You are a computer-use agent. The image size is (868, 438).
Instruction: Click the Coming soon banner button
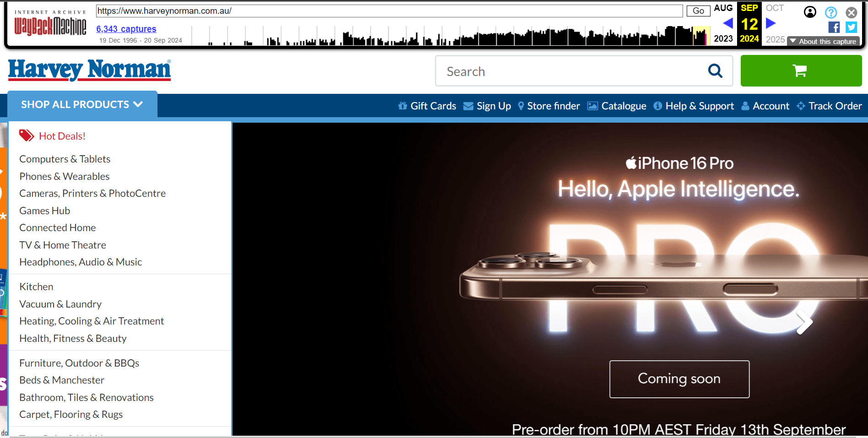point(679,379)
